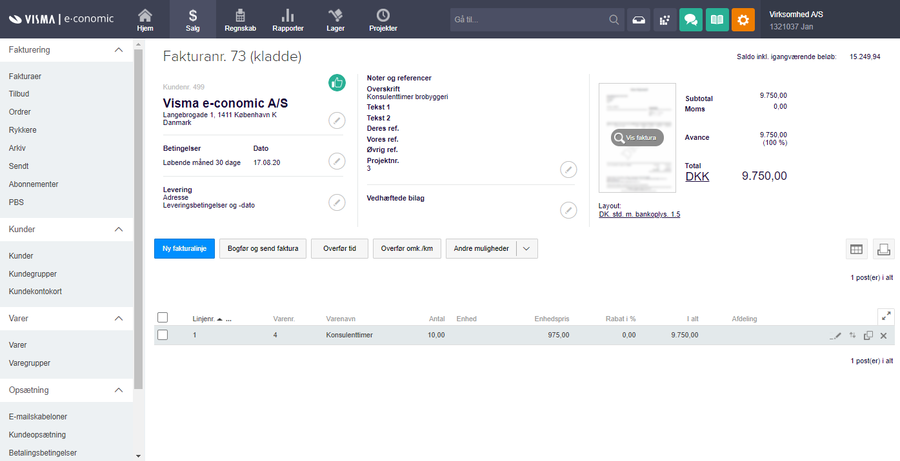This screenshot has height=461, width=900.
Task: Open the Regnskab top menu
Action: click(240, 19)
